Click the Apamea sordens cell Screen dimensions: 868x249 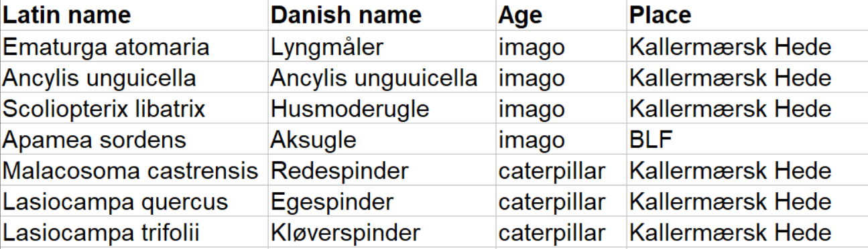[x=134, y=140]
